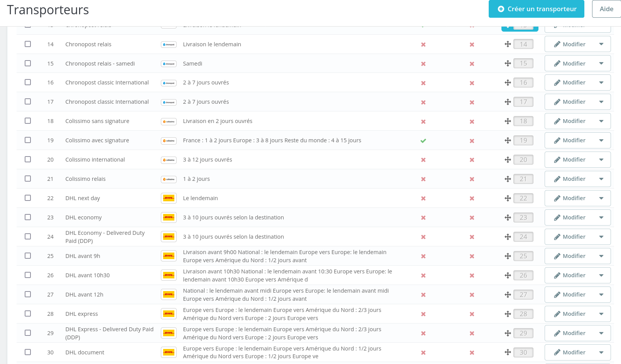Click the delay text 3 à 12 jours ouvrés
Screen dimensions: 621x364
pos(208,160)
